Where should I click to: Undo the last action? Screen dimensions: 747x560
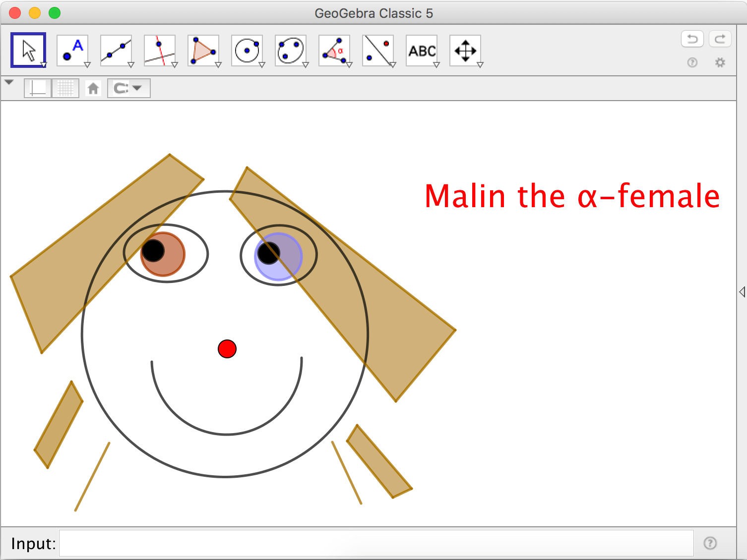tap(692, 39)
